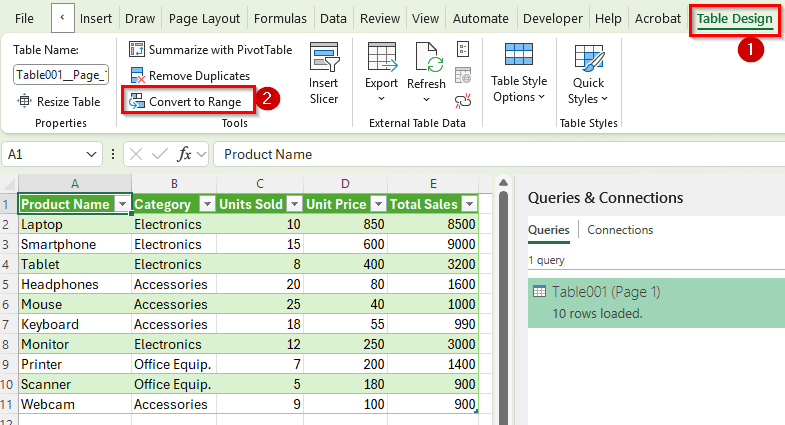Select the cell with 8500
Screen dimensions: 785x425
[433, 224]
